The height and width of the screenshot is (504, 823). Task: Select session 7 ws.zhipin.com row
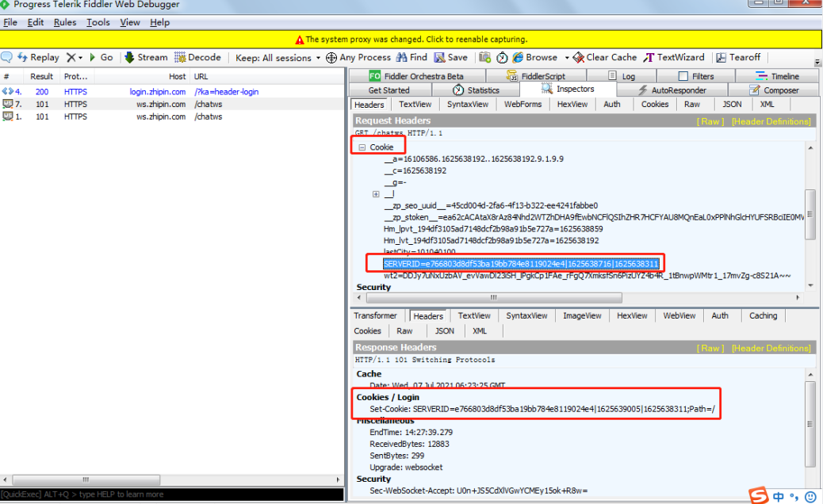point(172,105)
